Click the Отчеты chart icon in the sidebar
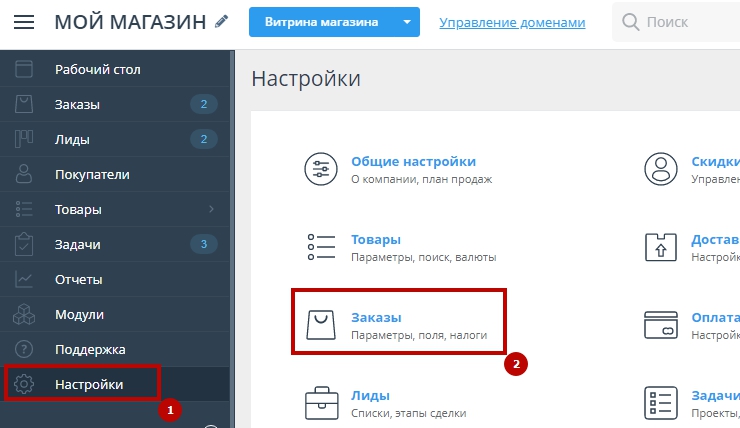 pyautogui.click(x=24, y=279)
